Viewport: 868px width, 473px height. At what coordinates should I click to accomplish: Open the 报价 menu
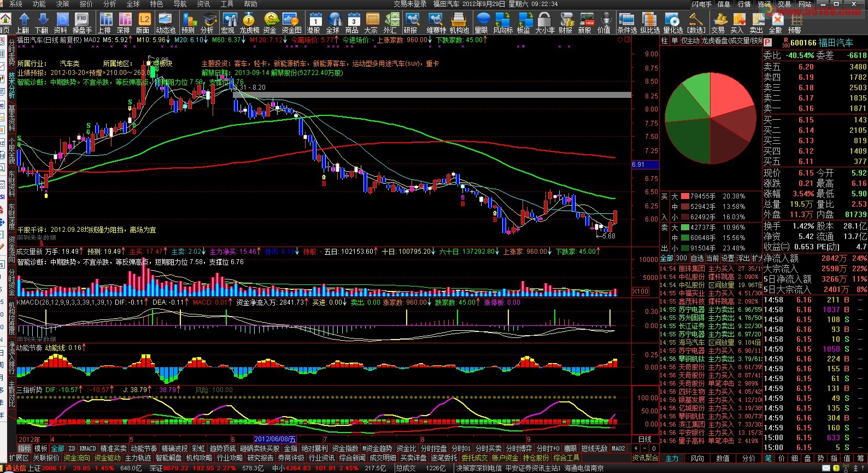point(86,4)
